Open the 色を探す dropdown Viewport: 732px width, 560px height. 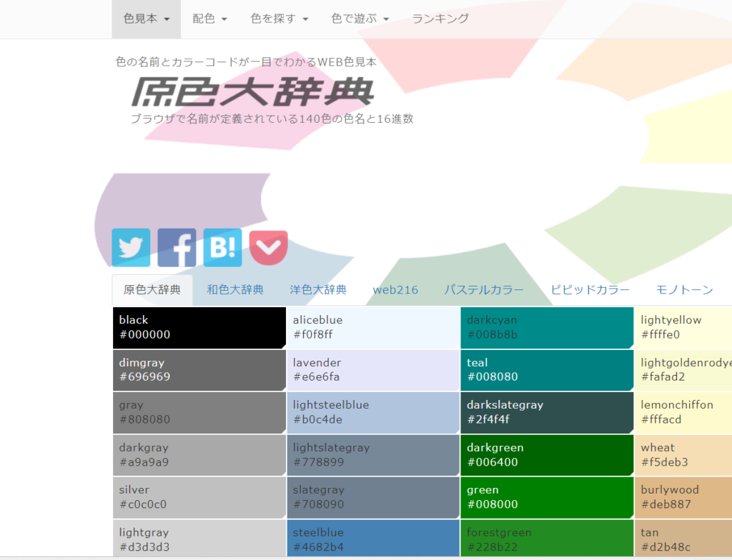point(280,19)
